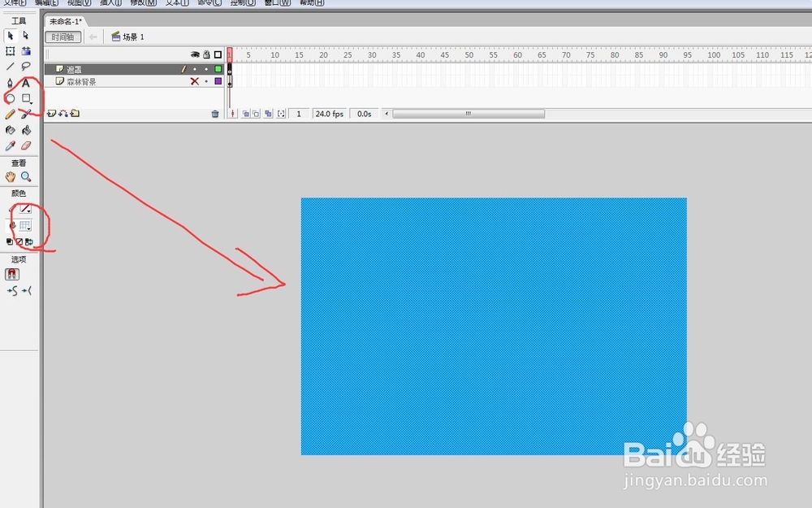Select the Brush tool

26,114
